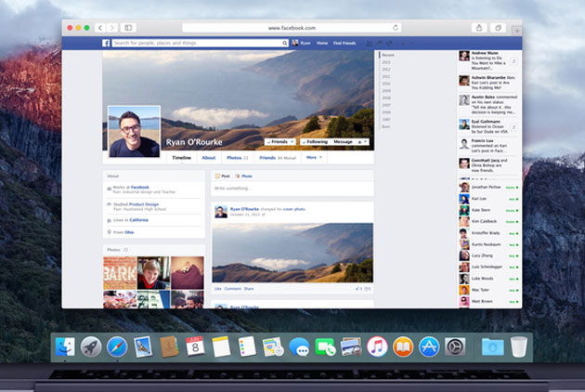The image size is (585, 392).
Task: Toggle the Safari sidebar button
Action: pos(128,28)
